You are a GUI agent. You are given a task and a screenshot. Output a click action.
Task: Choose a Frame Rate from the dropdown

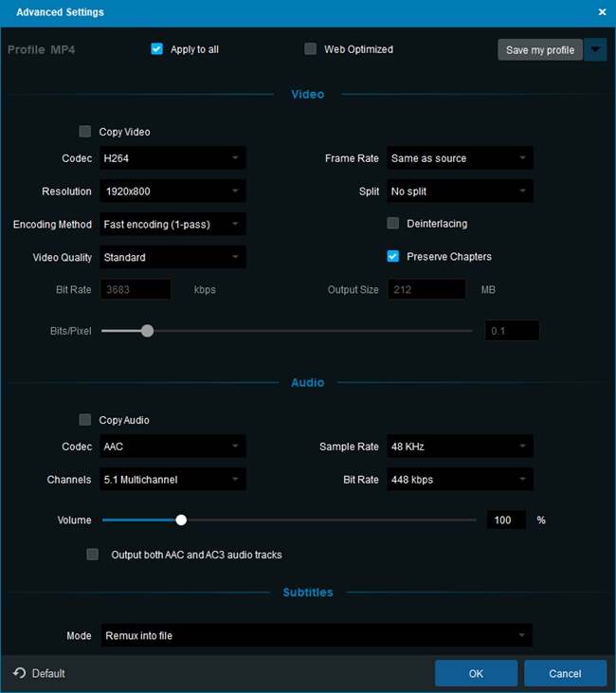(x=460, y=158)
